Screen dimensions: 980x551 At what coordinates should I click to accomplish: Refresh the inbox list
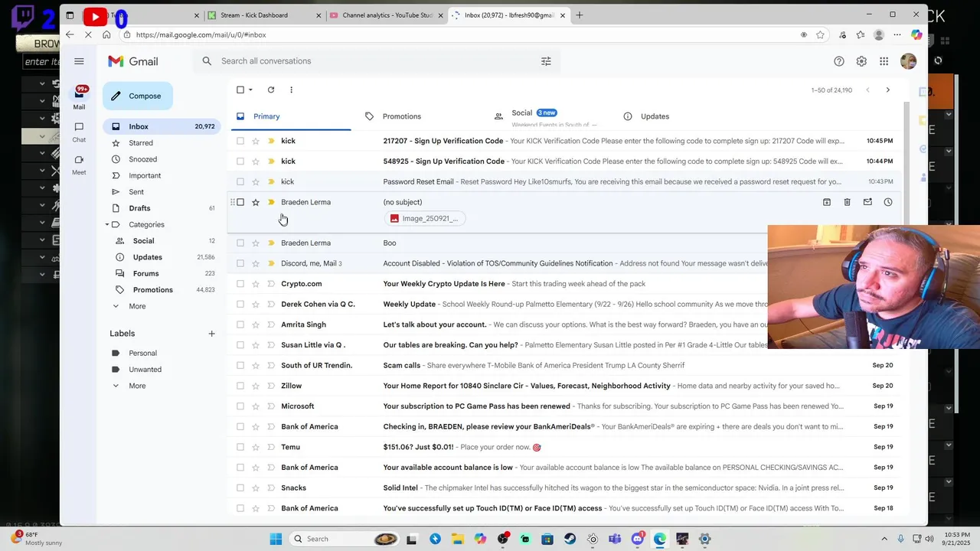[x=270, y=90]
